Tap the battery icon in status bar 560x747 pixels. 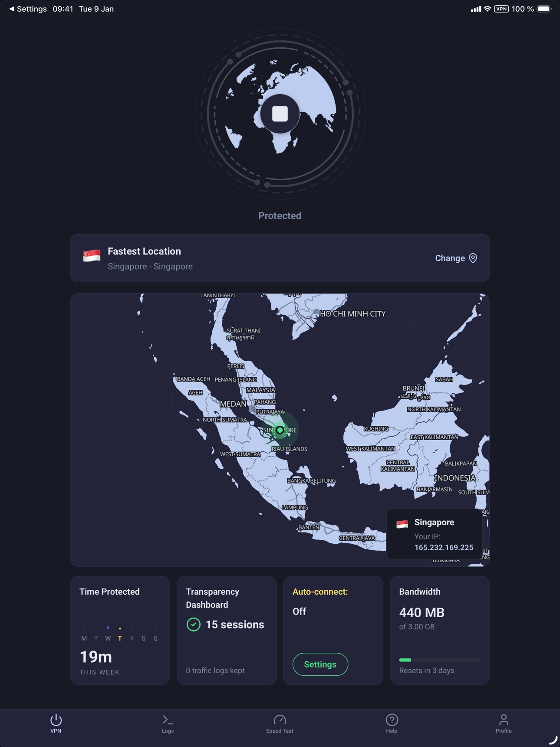coord(544,9)
